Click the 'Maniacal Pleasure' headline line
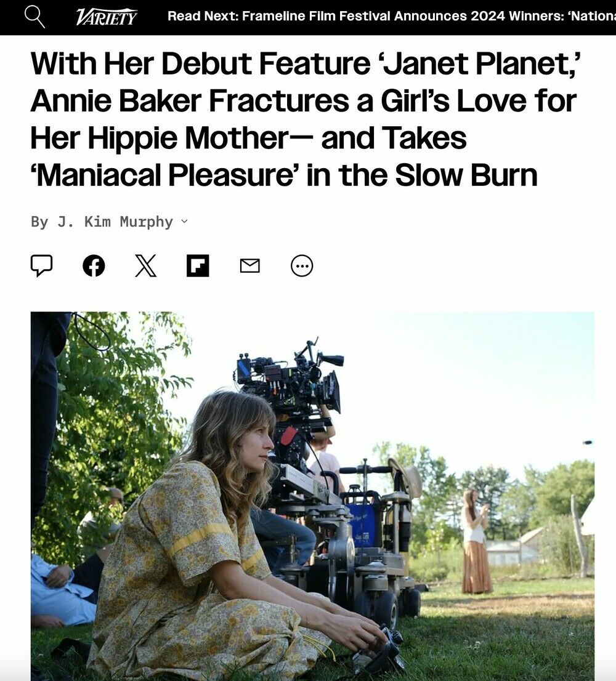This screenshot has width=616, height=681. pyautogui.click(x=284, y=175)
